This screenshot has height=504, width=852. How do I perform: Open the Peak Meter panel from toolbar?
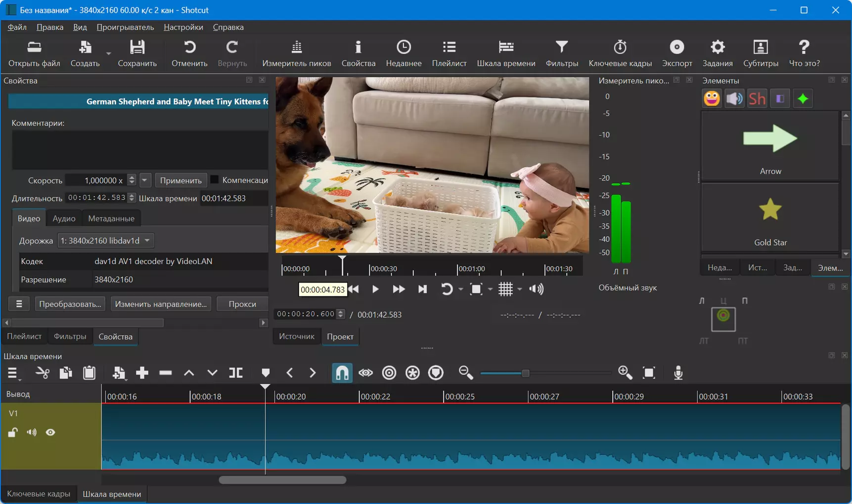[x=296, y=53]
